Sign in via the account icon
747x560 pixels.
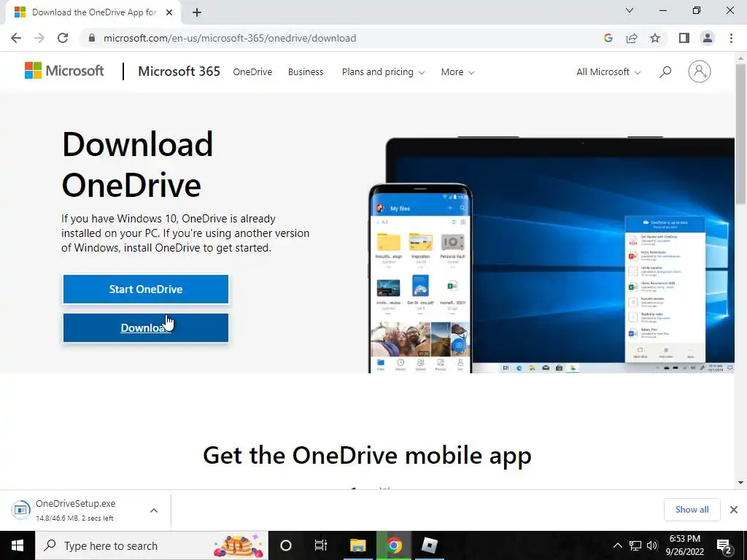click(x=700, y=72)
